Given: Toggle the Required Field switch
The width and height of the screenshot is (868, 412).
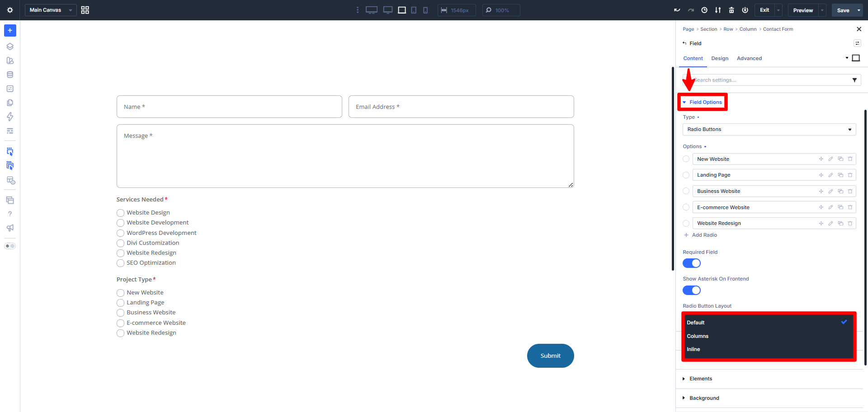Looking at the screenshot, I should point(692,263).
